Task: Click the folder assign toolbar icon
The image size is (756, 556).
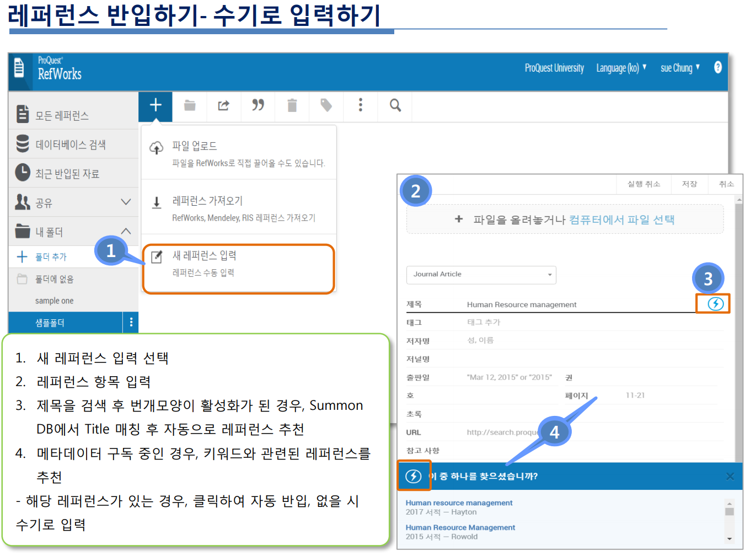Action: click(190, 105)
